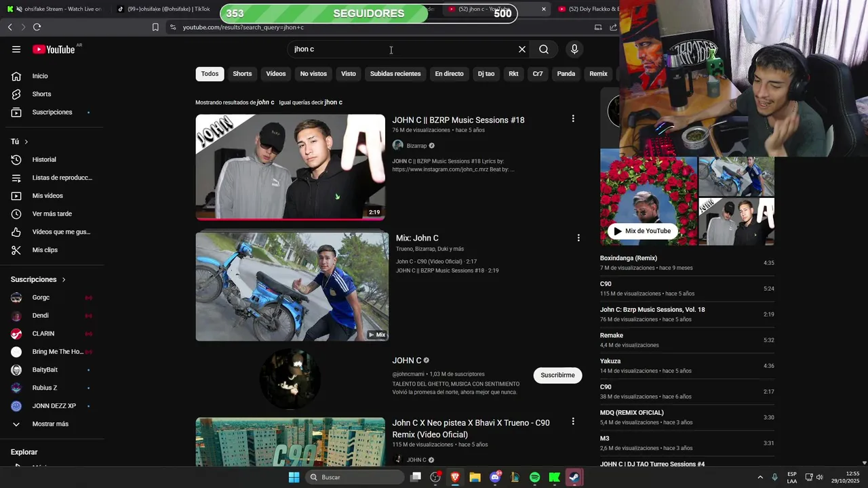Expand the Suscripciones section heading
868x488 pixels.
[x=39, y=279]
